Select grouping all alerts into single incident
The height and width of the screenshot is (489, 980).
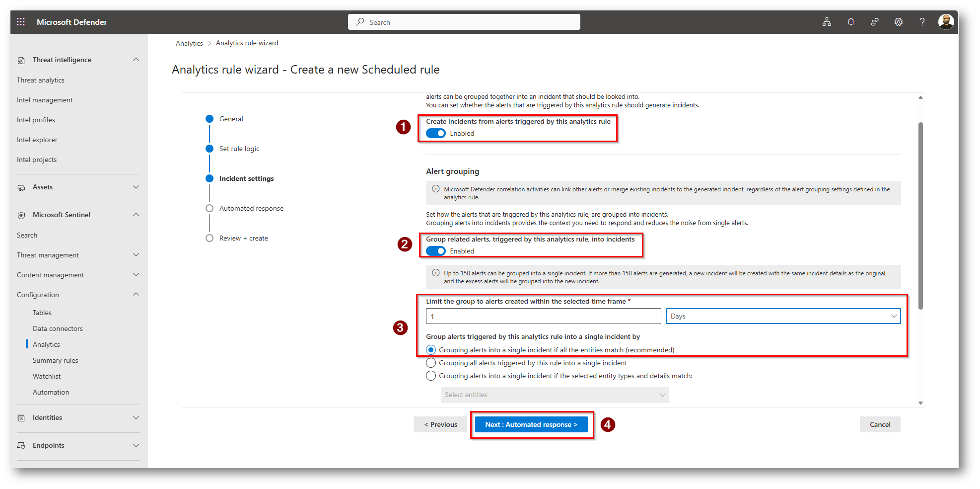[x=431, y=363]
